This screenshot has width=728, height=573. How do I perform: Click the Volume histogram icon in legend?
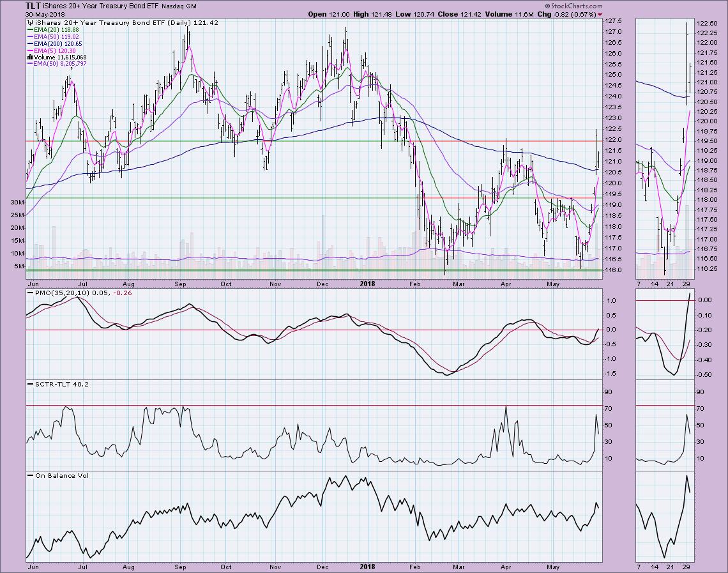[29, 57]
